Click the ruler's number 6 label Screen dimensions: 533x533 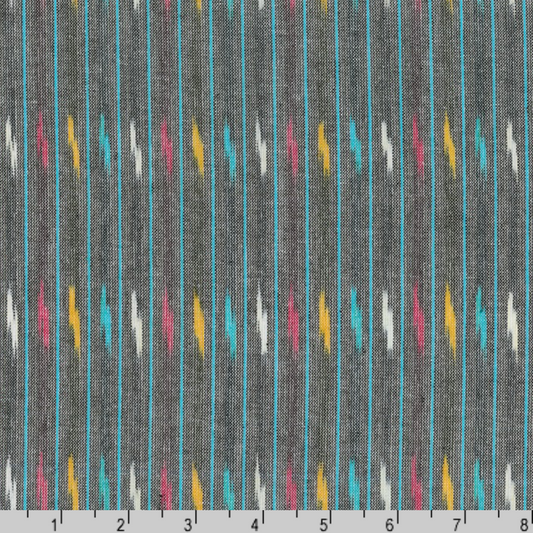[390, 525]
